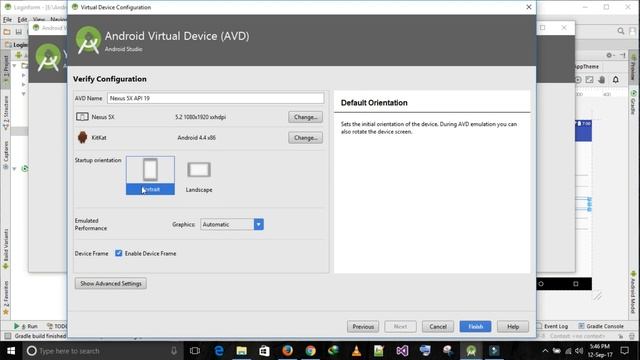Click the Gradle build finished status text
640x360 pixels.
(40, 336)
